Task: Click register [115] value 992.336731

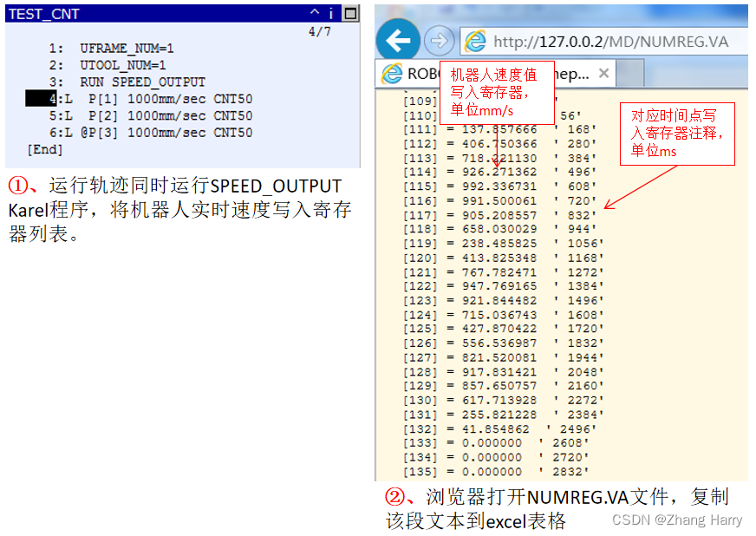Action: click(499, 186)
